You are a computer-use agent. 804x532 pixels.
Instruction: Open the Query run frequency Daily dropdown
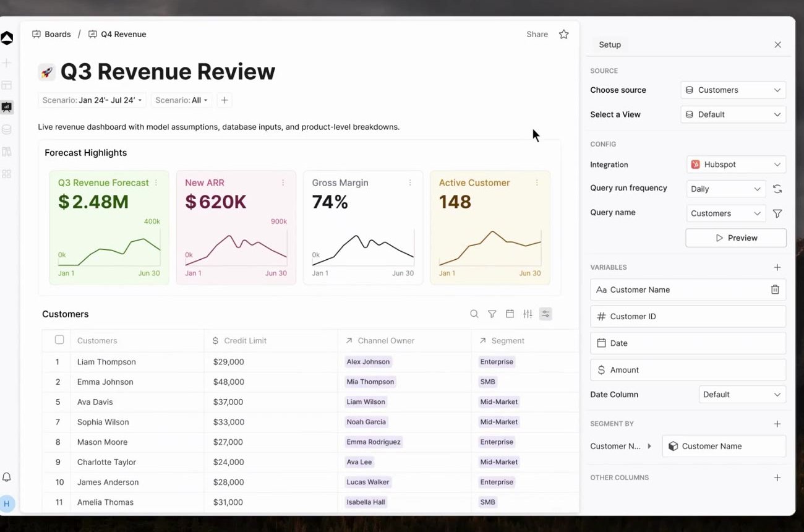point(726,189)
